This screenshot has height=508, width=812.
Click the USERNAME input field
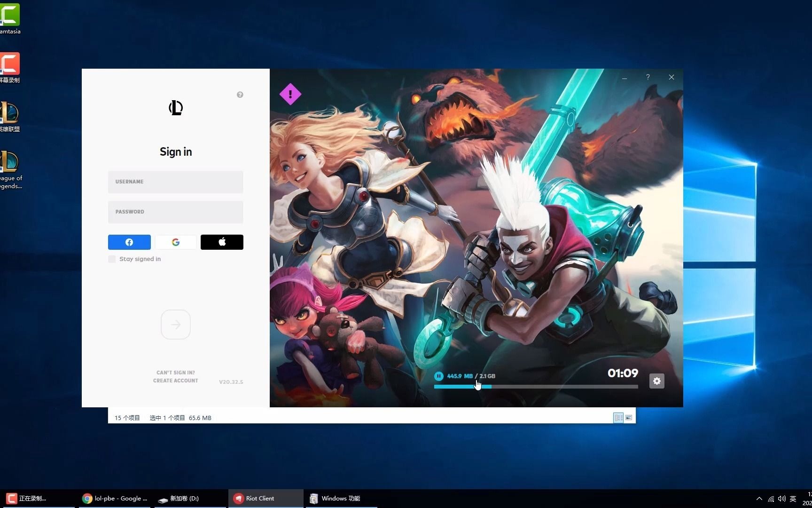click(x=175, y=182)
